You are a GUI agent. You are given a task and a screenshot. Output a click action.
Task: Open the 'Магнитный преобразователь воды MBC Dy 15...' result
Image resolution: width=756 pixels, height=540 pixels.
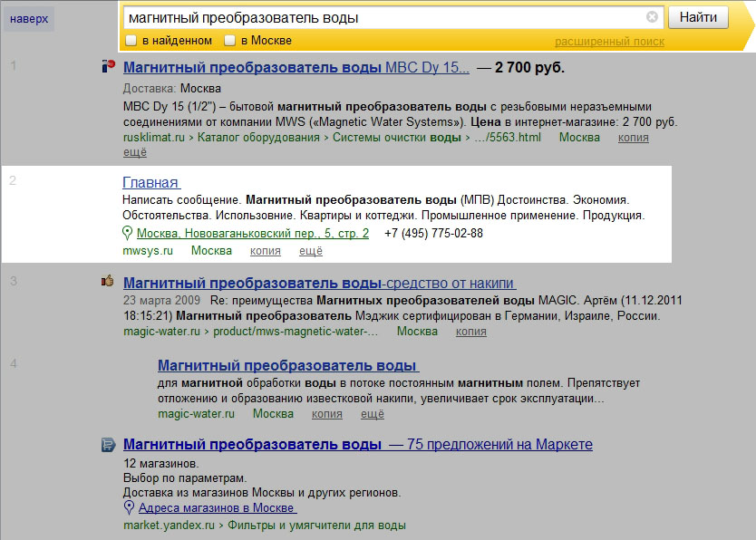click(296, 67)
